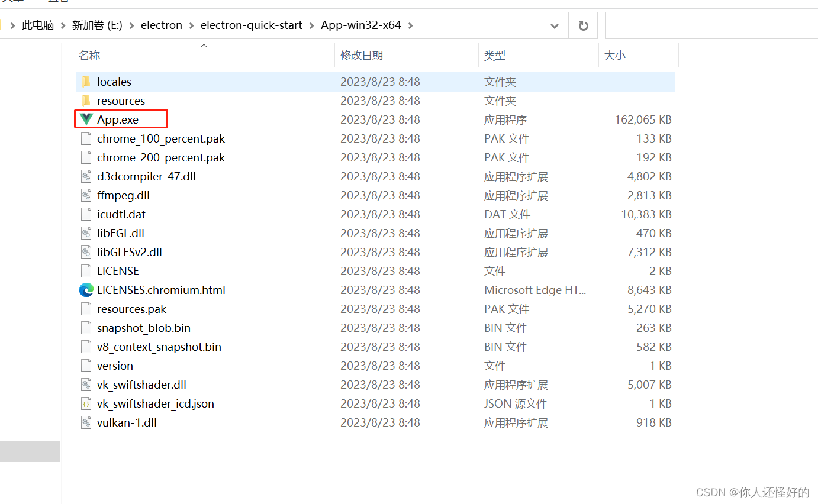This screenshot has height=504, width=818.
Task: Click the JSON icon of vk_swiftshader_icd.json
Action: coord(86,403)
